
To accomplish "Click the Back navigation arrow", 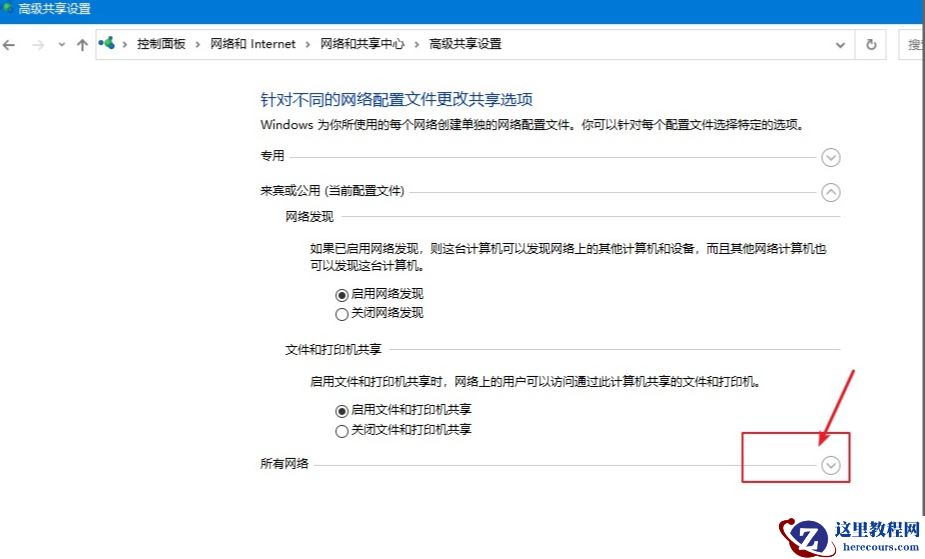I will pos(9,45).
